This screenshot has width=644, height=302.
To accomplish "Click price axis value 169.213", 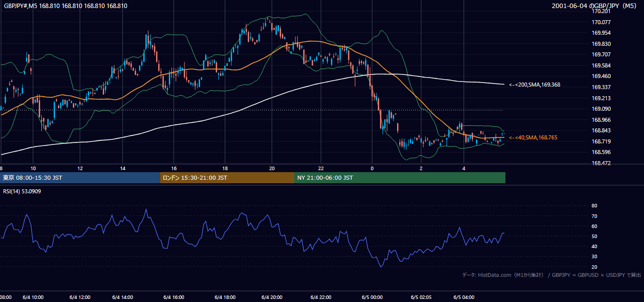I will (601, 98).
